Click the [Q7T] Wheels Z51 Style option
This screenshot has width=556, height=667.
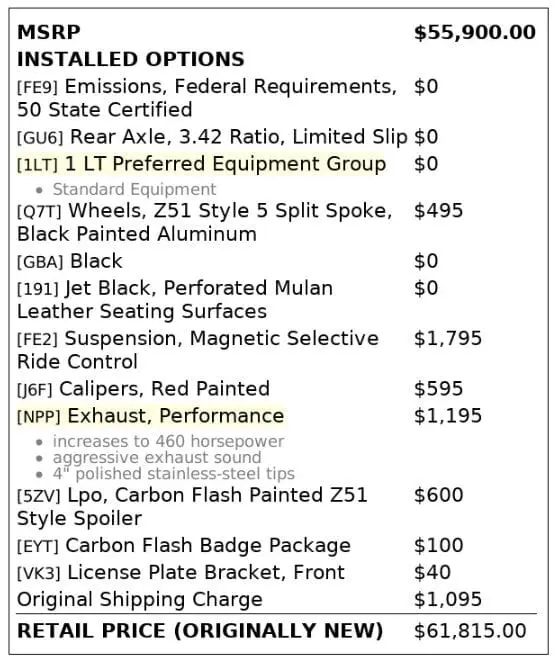205,222
